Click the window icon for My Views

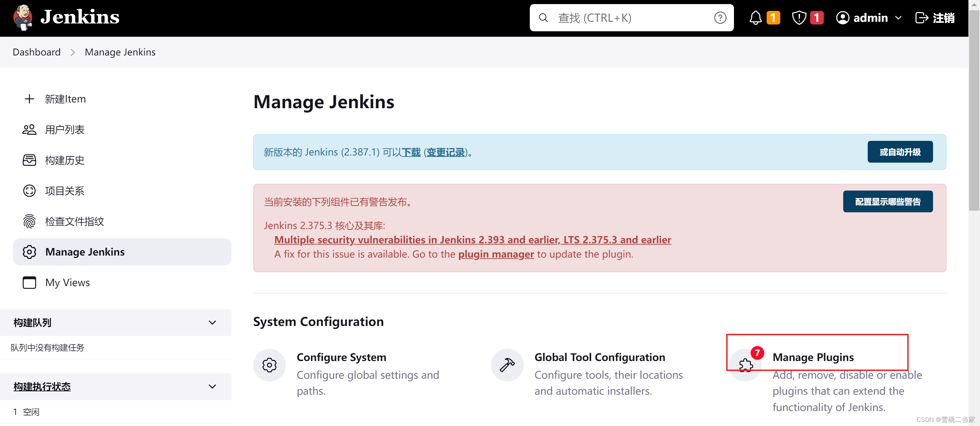(29, 283)
